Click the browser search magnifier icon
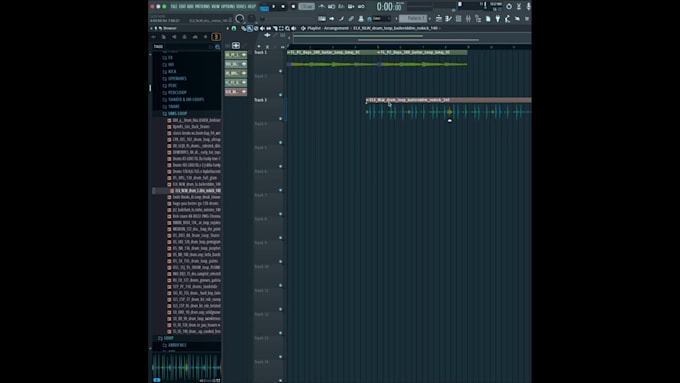 218,46
